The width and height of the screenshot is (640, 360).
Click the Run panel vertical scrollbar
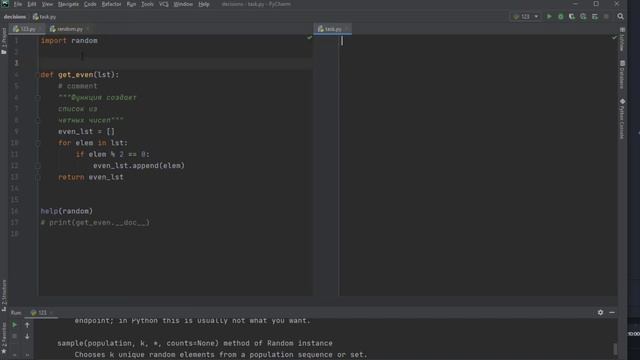pos(615,349)
